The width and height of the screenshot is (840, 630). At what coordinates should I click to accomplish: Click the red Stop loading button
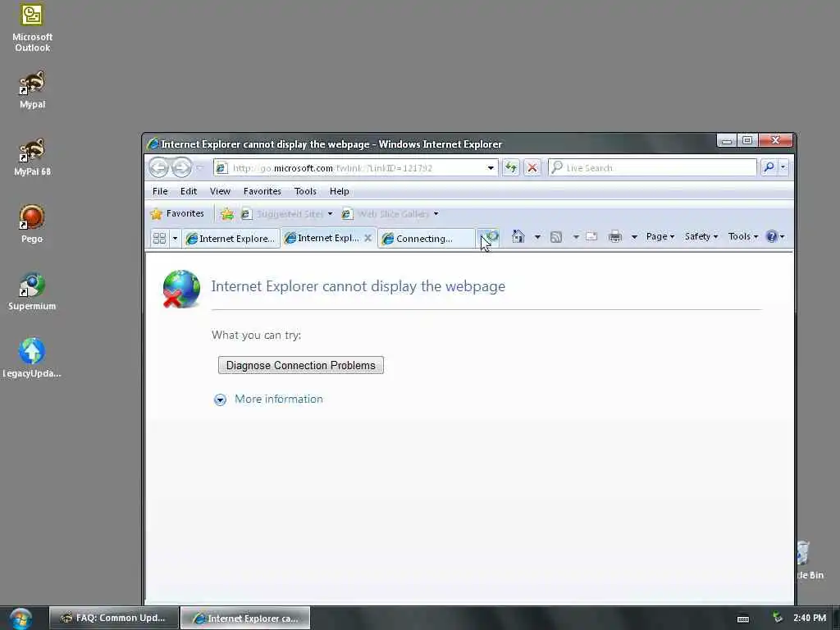(x=532, y=167)
